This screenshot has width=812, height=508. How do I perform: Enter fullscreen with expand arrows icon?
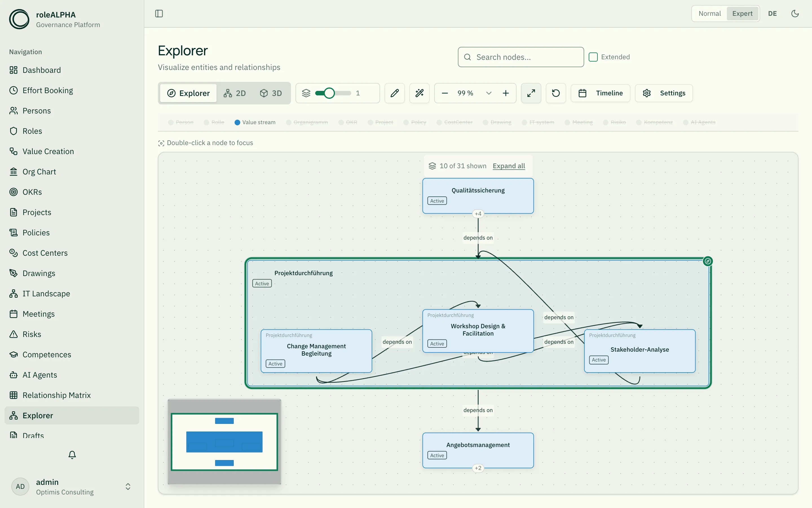pyautogui.click(x=531, y=93)
